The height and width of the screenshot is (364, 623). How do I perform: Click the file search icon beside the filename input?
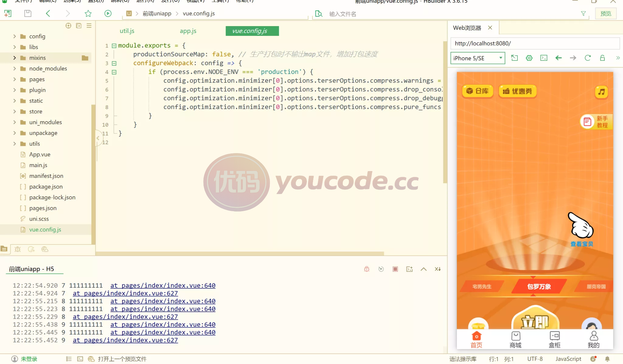point(318,14)
